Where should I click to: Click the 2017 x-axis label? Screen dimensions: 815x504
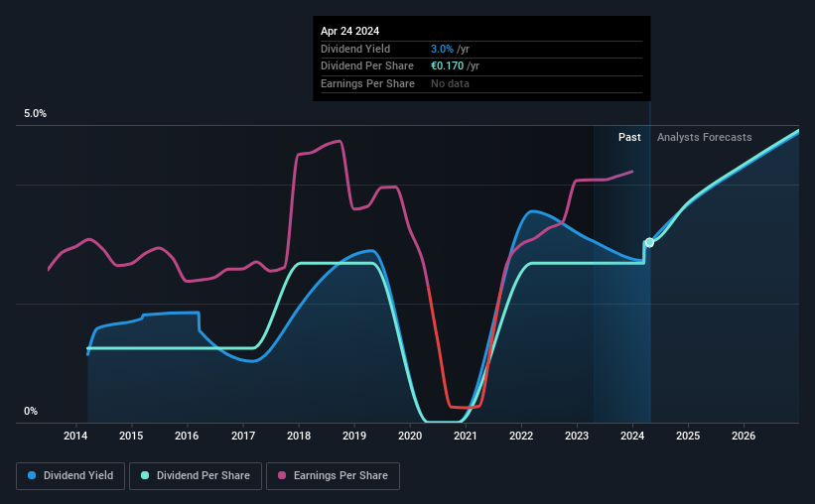[x=243, y=436]
